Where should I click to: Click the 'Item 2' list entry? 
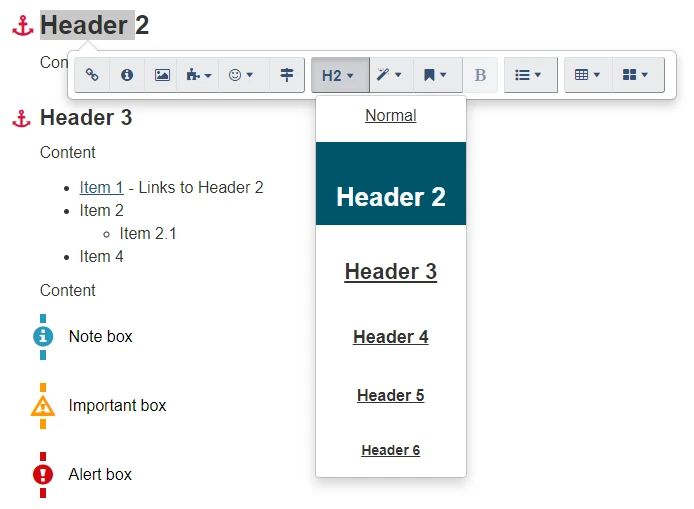point(101,210)
